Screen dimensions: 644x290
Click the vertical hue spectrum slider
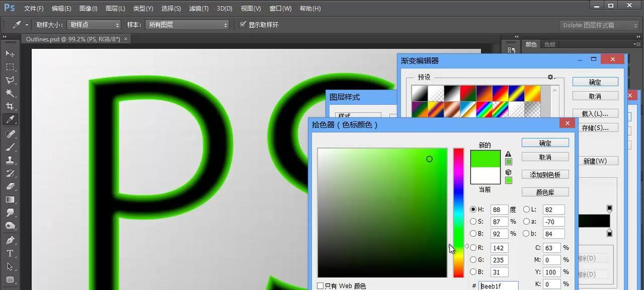(458, 213)
